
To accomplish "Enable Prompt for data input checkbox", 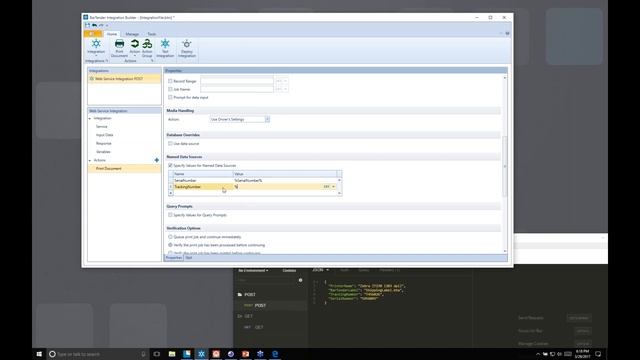I will coord(170,98).
